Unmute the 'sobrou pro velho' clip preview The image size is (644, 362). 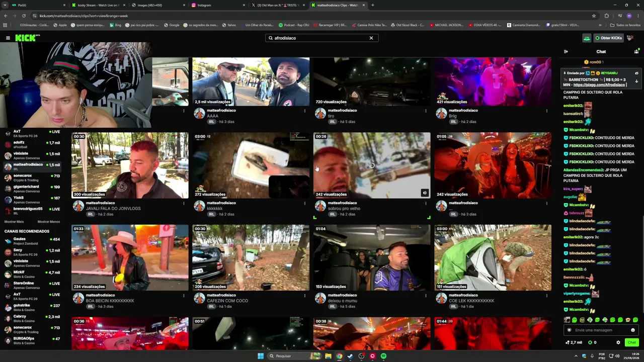[x=425, y=193]
